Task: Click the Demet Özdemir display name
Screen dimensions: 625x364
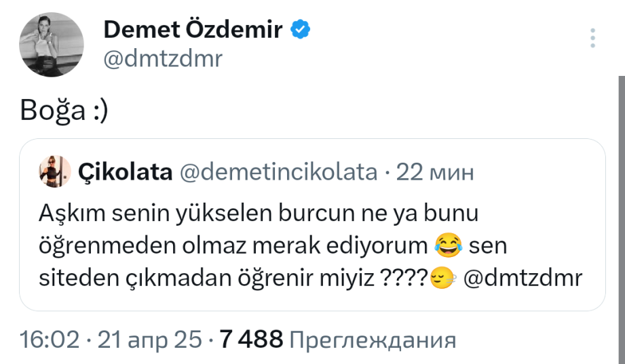Action: point(193,30)
